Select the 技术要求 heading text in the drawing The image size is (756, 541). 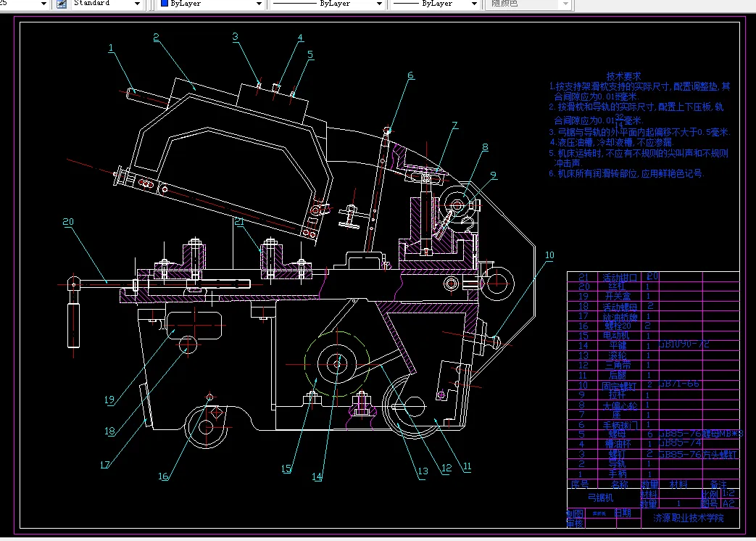623,76
